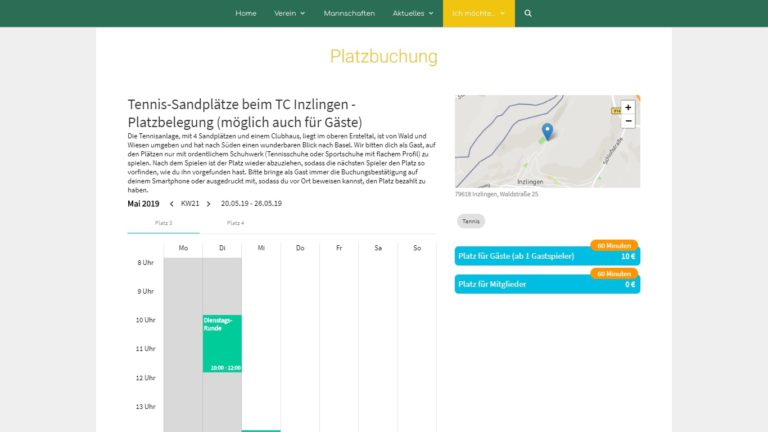Viewport: 768px width, 432px height.
Task: Open the Ich möchte... dropdown
Action: (x=479, y=13)
